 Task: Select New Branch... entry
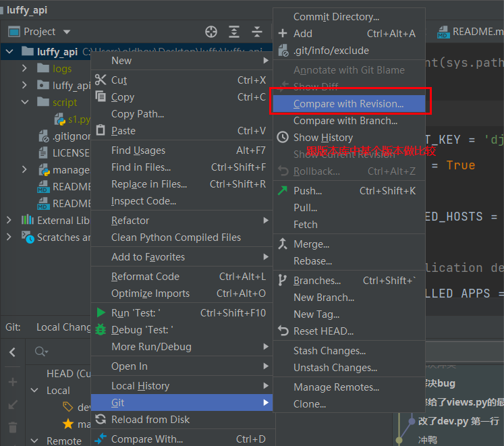[x=349, y=298]
